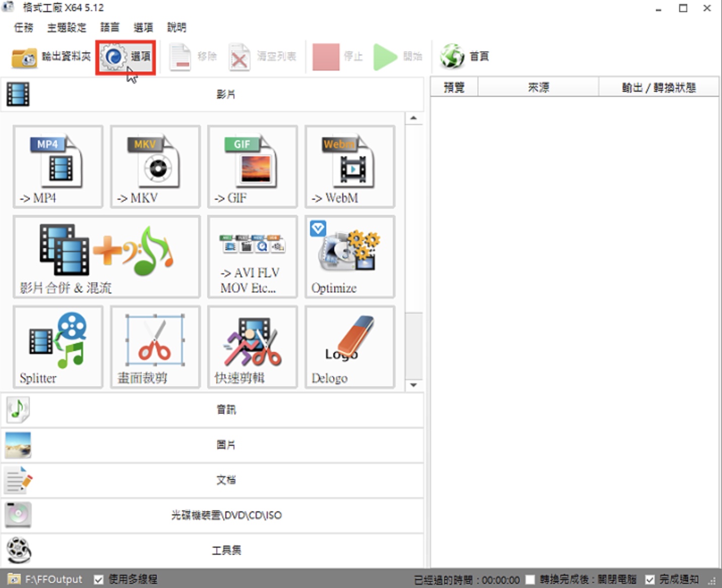Open the 語言 menu
This screenshot has height=588, width=722.
pyautogui.click(x=110, y=27)
